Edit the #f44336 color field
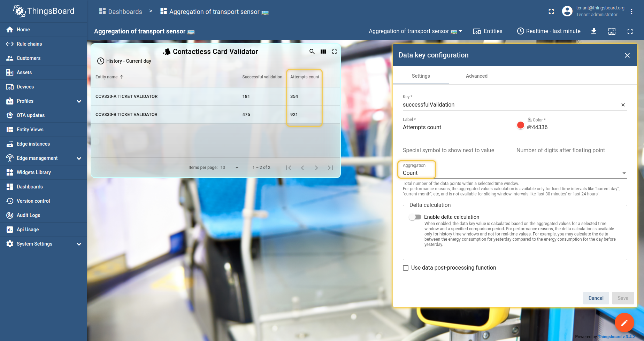The width and height of the screenshot is (644, 341). point(576,127)
